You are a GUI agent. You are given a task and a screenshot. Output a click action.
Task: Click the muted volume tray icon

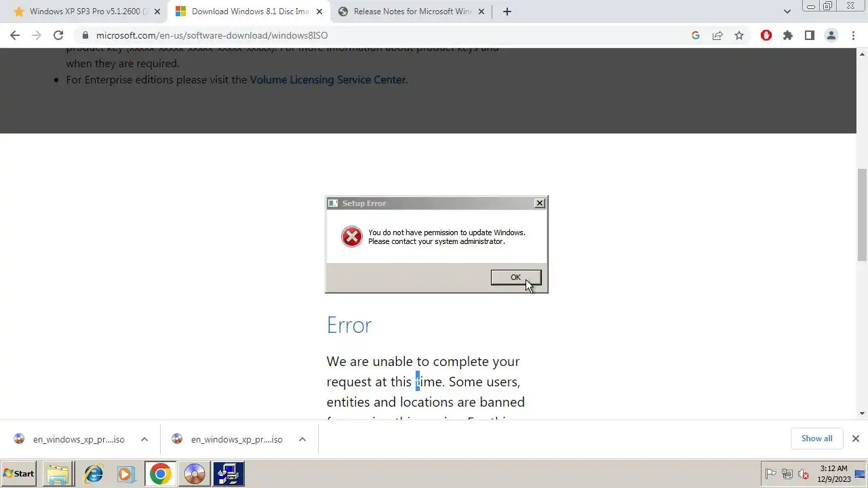pyautogui.click(x=804, y=474)
